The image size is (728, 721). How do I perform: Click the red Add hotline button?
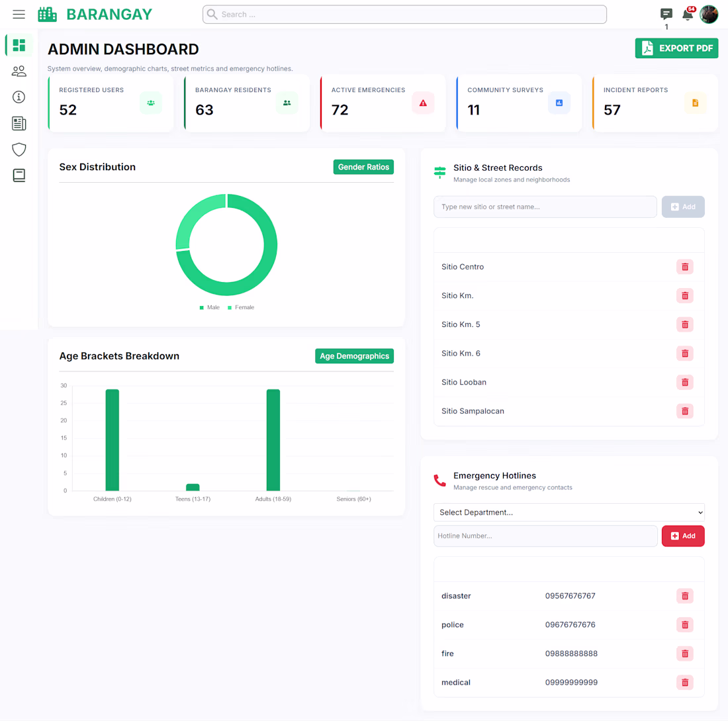683,536
